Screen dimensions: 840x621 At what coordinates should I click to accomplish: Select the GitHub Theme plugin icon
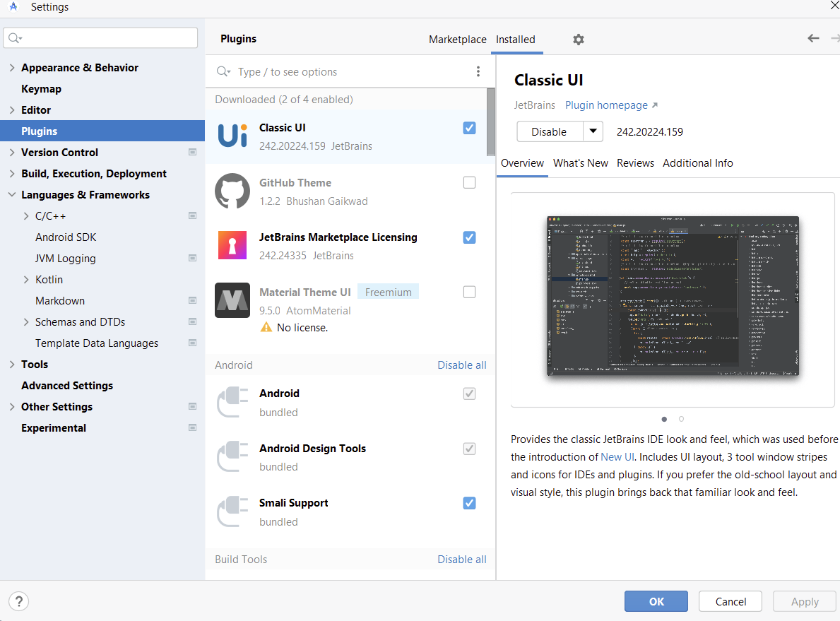pos(232,191)
